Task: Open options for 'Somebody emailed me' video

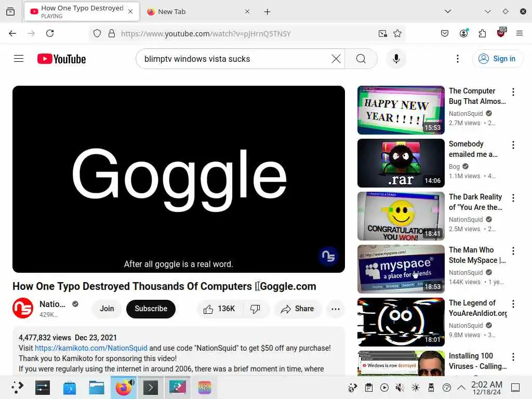Action: (513, 145)
